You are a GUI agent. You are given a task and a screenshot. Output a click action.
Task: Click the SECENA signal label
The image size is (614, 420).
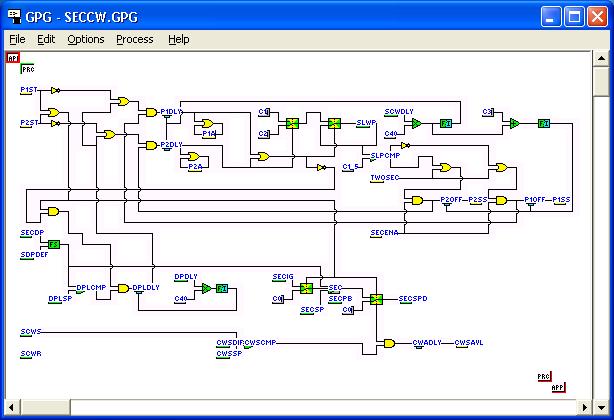pos(384,232)
